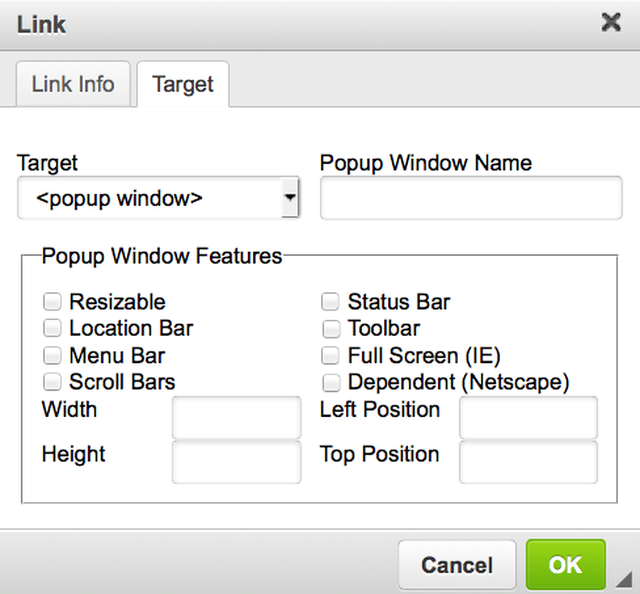Click the Height input box
The height and width of the screenshot is (594, 640).
tap(236, 462)
